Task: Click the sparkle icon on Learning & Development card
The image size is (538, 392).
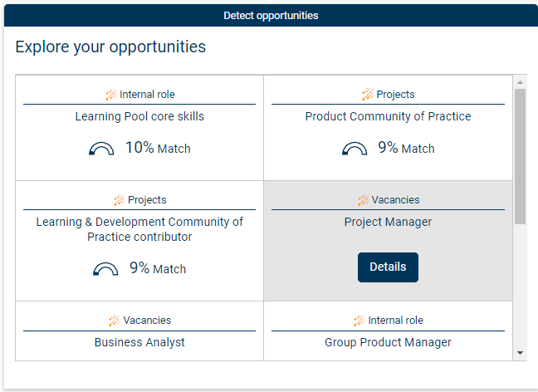Action: tap(119, 200)
